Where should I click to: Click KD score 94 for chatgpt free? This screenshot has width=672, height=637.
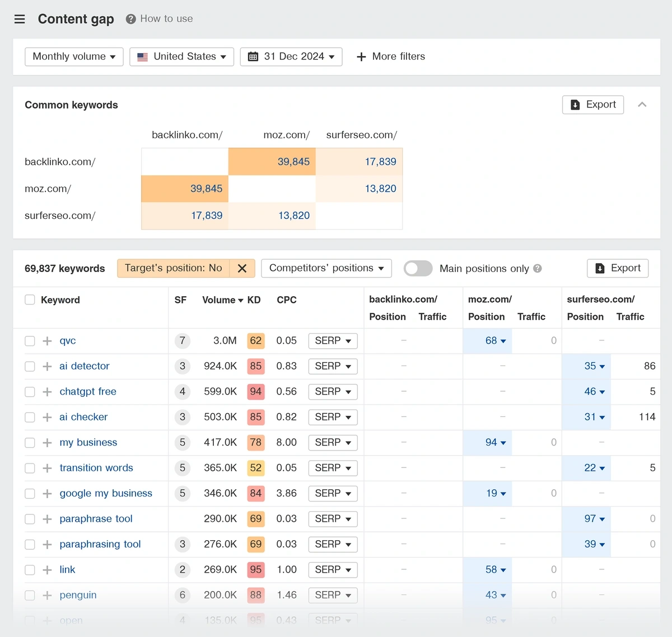click(256, 392)
